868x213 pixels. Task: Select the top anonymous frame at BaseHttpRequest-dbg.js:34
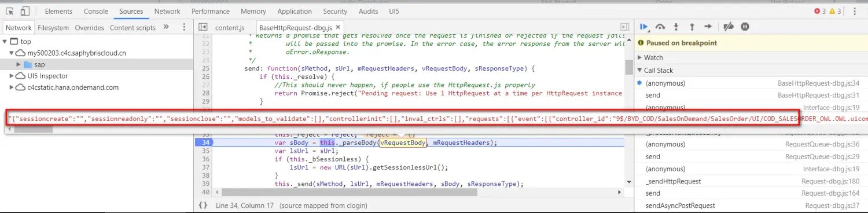751,83
